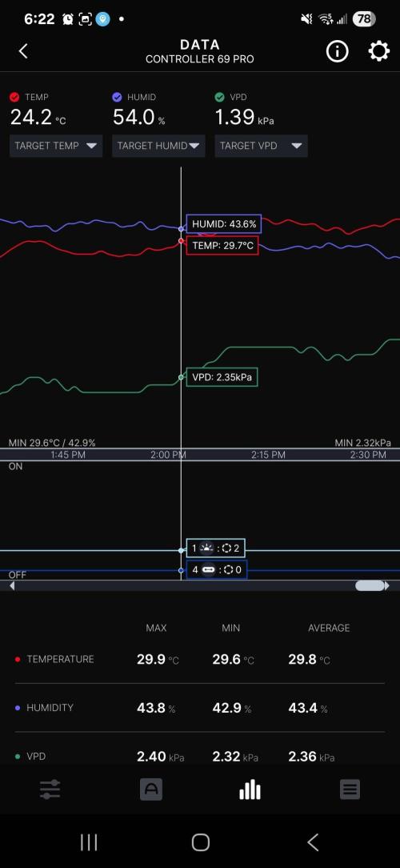Tap the 2:15 PM time marker
This screenshot has height=868, width=400.
(268, 455)
